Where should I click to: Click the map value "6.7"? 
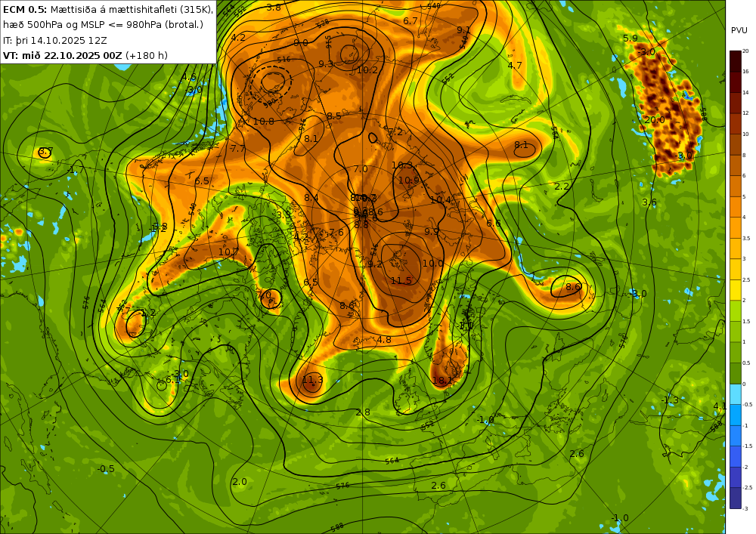(411, 21)
